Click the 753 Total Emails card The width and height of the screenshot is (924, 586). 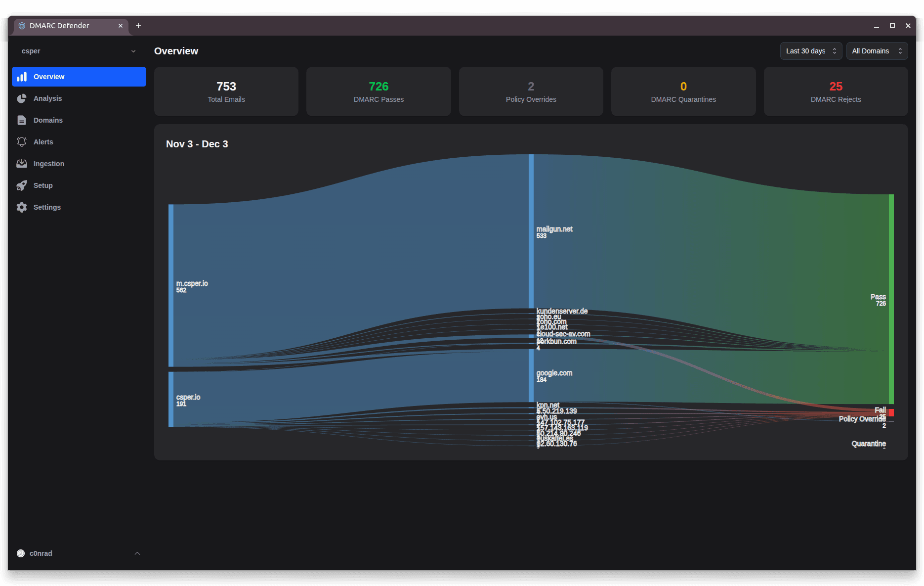pos(226,91)
